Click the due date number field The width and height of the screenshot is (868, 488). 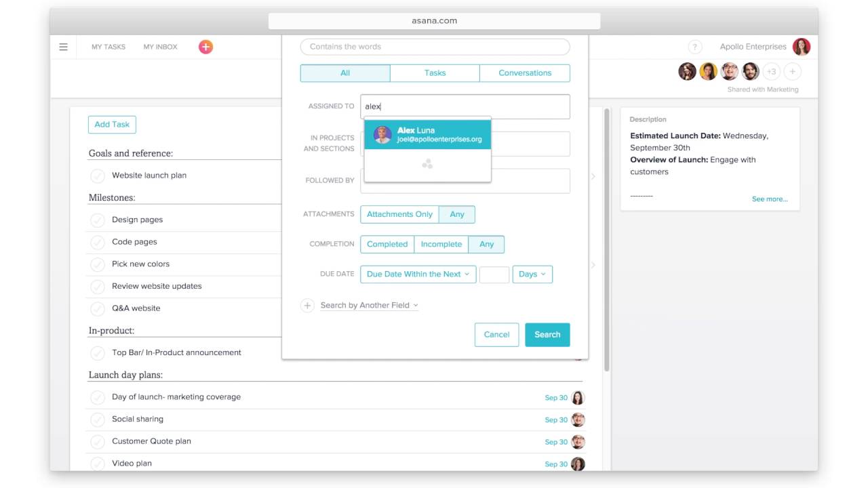coord(494,274)
